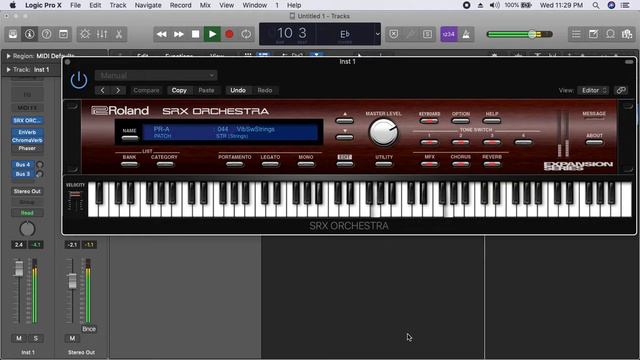Viewport: 640px width, 360px height.
Task: Open the Editors scissors icon
Action: [x=119, y=34]
